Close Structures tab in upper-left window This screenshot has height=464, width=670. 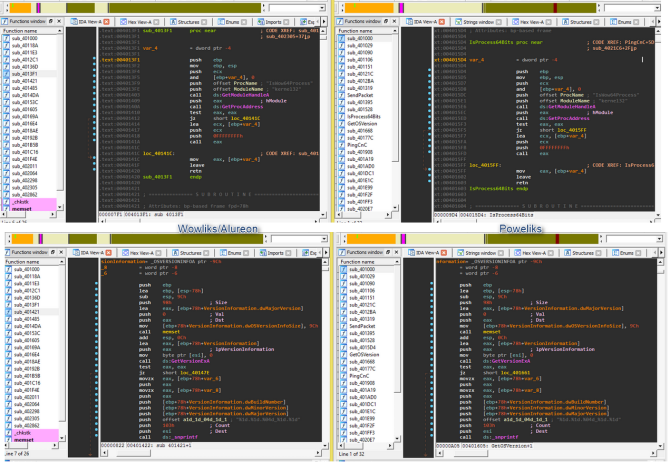204,21
